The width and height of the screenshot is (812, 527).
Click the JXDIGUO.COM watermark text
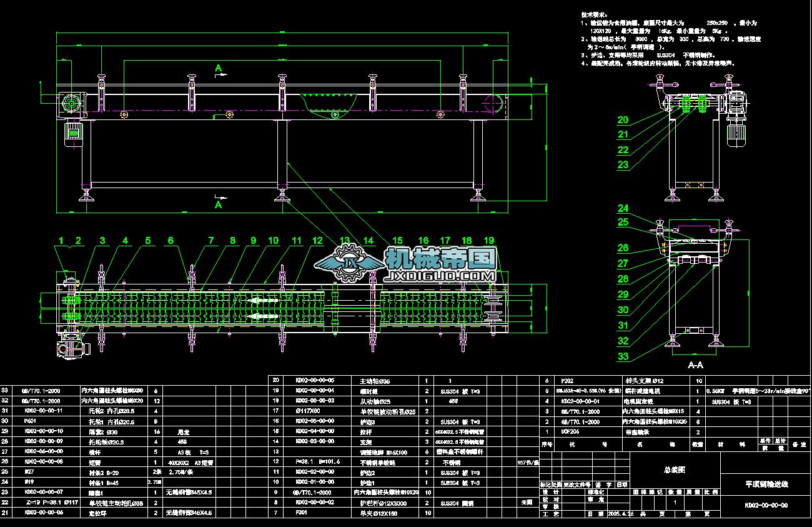click(x=441, y=275)
